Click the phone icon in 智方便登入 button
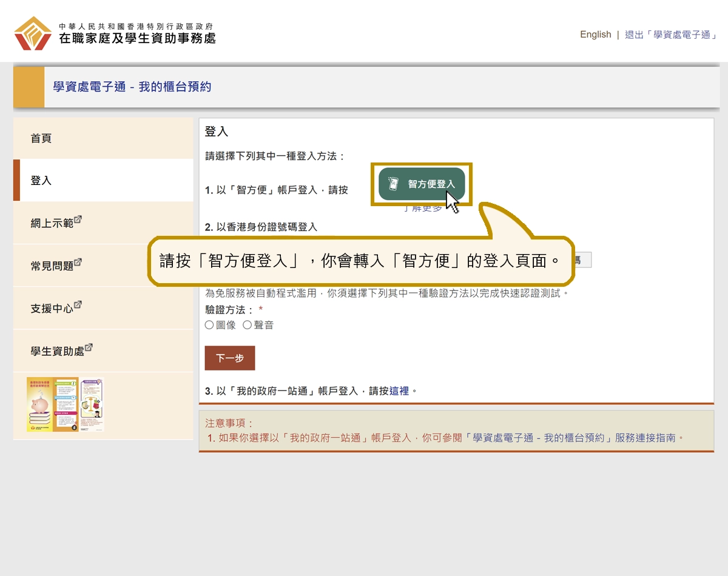This screenshot has height=576, width=728. click(x=393, y=184)
